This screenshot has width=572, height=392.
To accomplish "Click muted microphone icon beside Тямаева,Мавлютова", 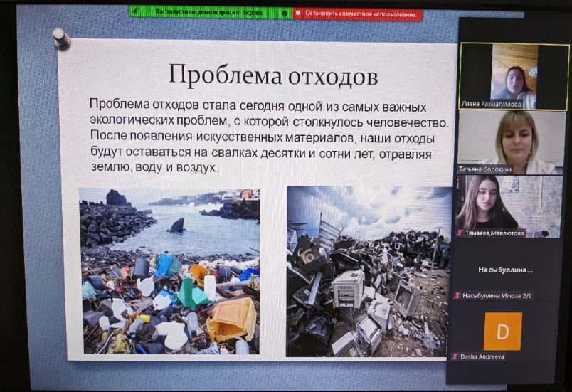I will point(460,233).
